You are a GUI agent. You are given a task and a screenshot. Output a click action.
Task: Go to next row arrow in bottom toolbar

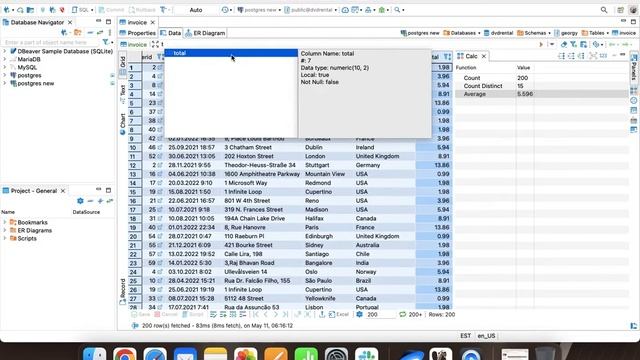pyautogui.click(x=276, y=314)
